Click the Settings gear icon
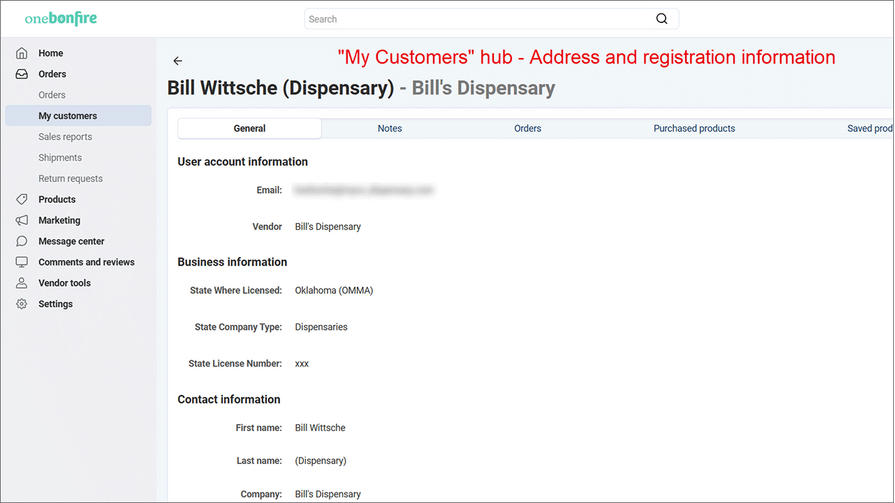 [x=22, y=304]
